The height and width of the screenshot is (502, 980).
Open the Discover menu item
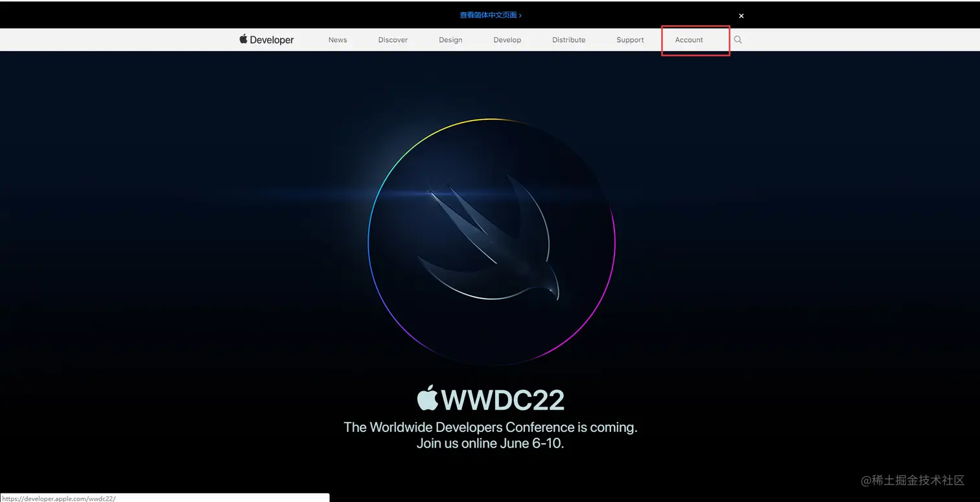(x=393, y=40)
